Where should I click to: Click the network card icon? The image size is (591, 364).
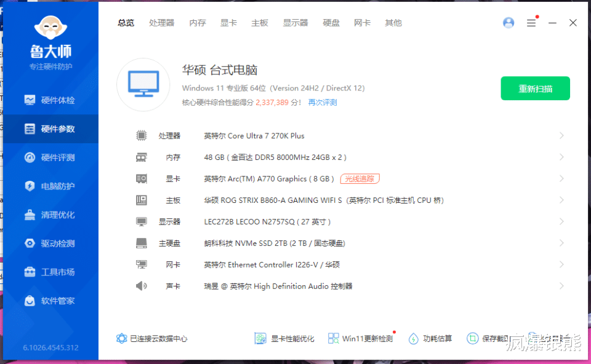tap(142, 264)
